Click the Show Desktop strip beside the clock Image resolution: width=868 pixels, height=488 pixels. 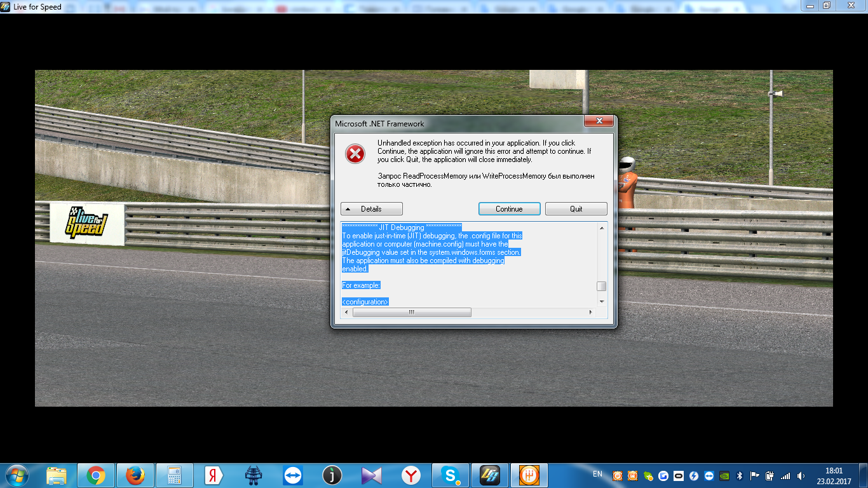tap(863, 475)
